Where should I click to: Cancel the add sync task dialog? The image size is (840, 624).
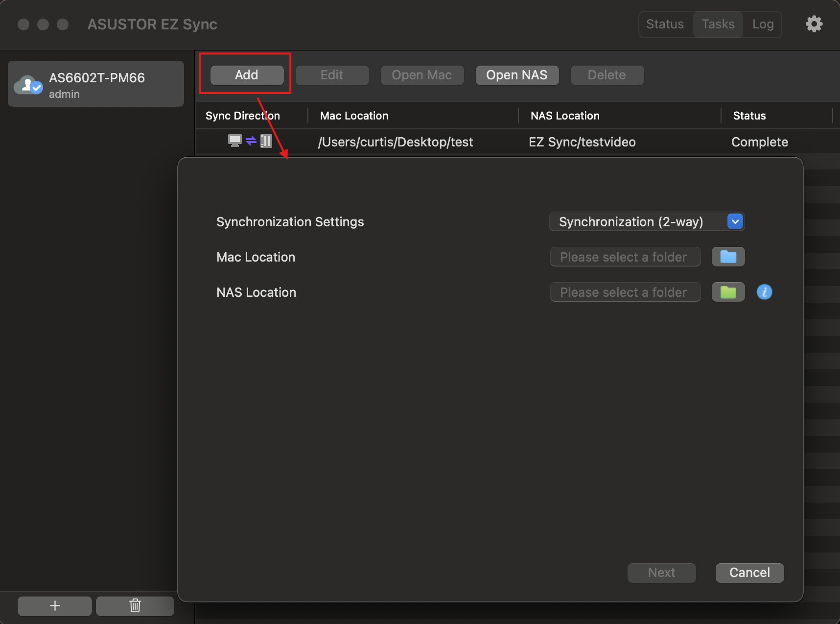749,573
